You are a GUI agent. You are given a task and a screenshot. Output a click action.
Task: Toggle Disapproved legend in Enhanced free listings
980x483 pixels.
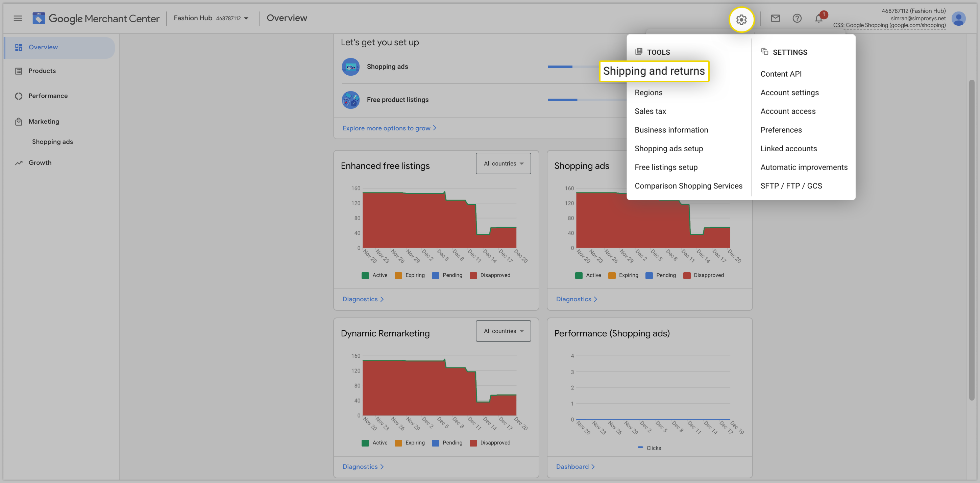[x=490, y=275]
